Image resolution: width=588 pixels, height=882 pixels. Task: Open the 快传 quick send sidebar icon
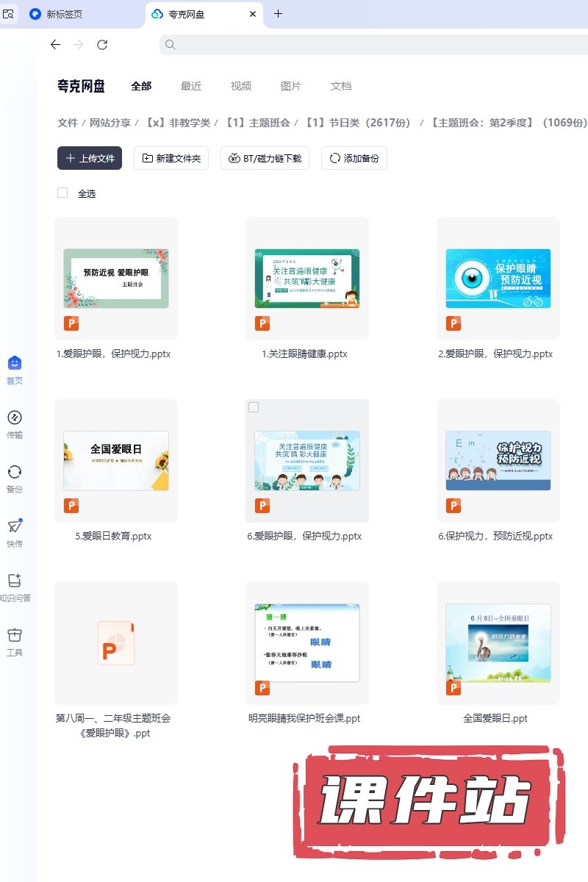pyautogui.click(x=15, y=527)
